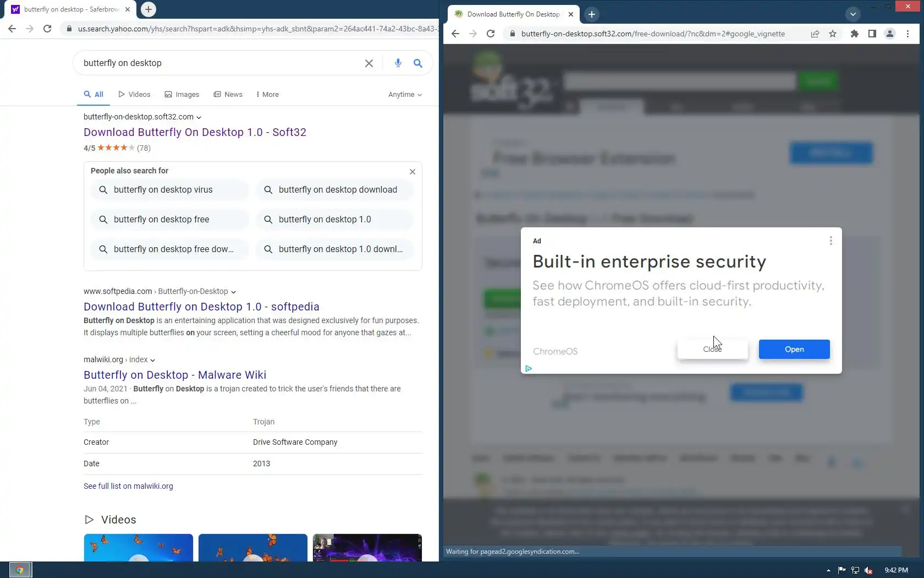Open Action Center flag icon
This screenshot has height=578, width=924.
pos(842,570)
